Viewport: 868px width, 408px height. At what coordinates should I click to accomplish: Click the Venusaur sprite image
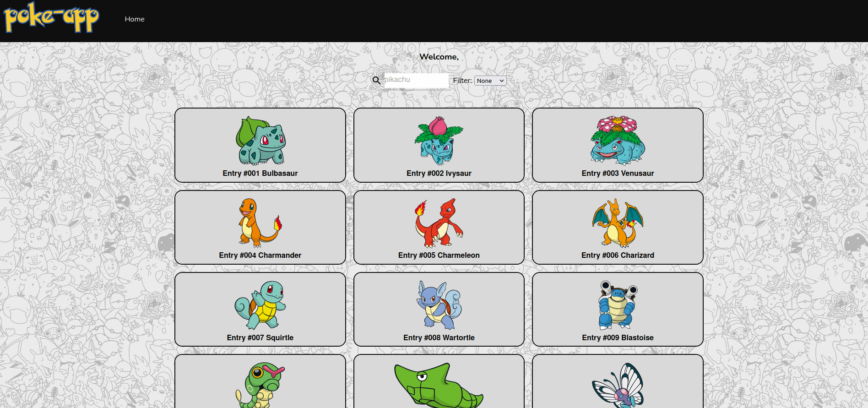(x=618, y=140)
